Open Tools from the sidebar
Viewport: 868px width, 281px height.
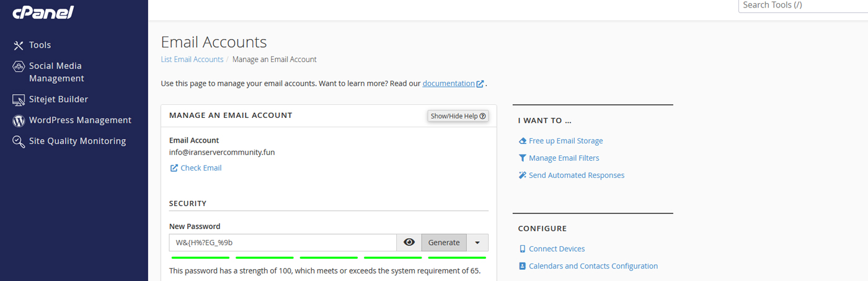pos(40,45)
